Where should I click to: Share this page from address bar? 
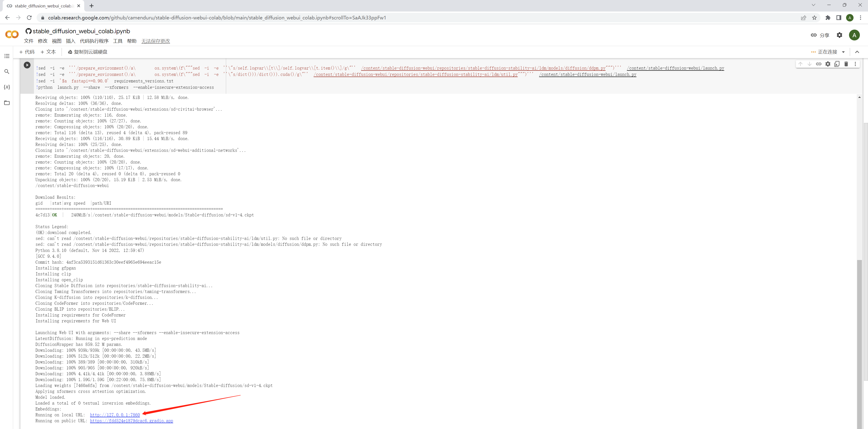point(804,18)
